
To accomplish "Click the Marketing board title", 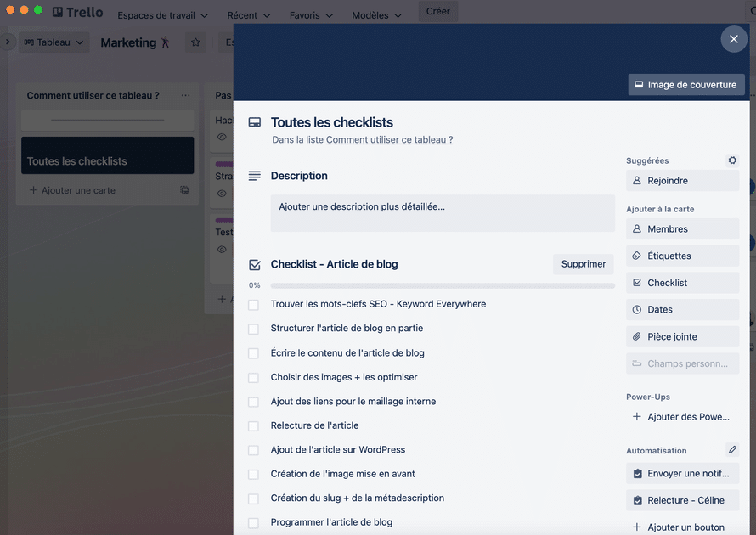I will (x=128, y=42).
